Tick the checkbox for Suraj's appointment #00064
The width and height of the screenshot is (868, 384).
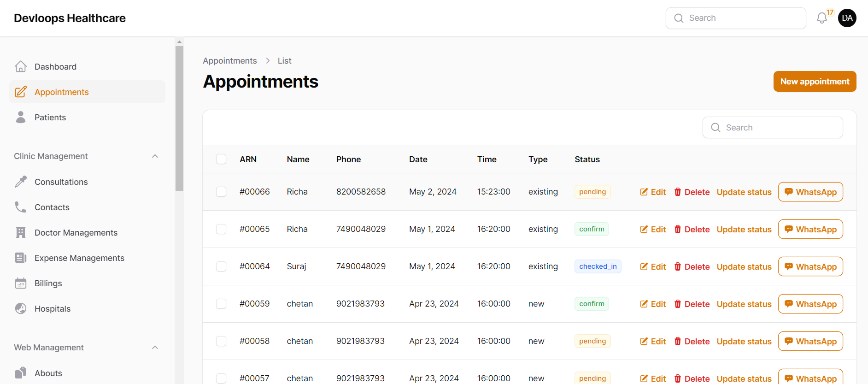point(221,266)
